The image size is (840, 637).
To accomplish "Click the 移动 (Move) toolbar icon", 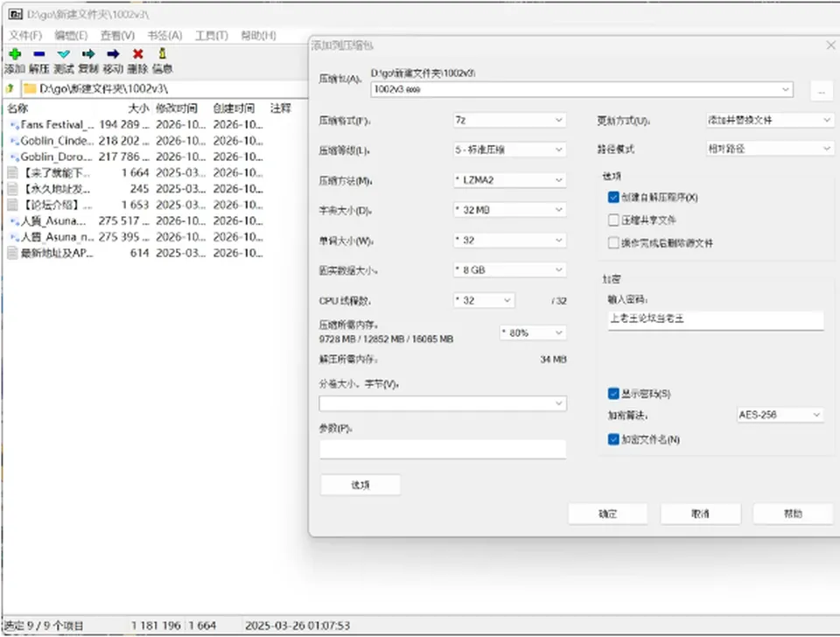I will pos(113,53).
